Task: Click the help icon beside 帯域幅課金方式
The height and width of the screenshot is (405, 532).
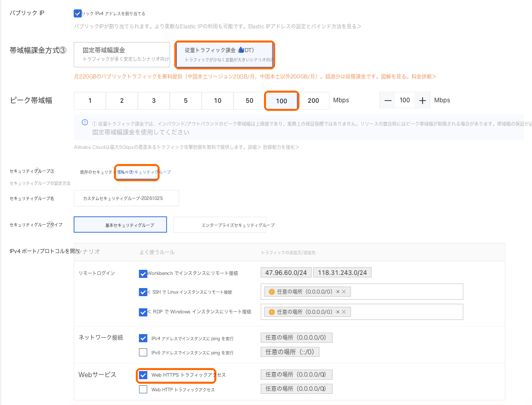Action: click(x=63, y=51)
